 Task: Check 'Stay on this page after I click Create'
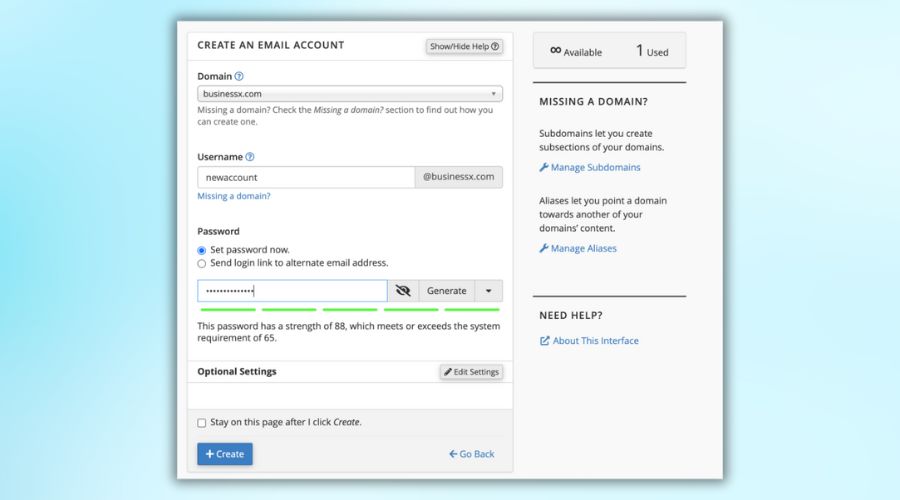[201, 423]
